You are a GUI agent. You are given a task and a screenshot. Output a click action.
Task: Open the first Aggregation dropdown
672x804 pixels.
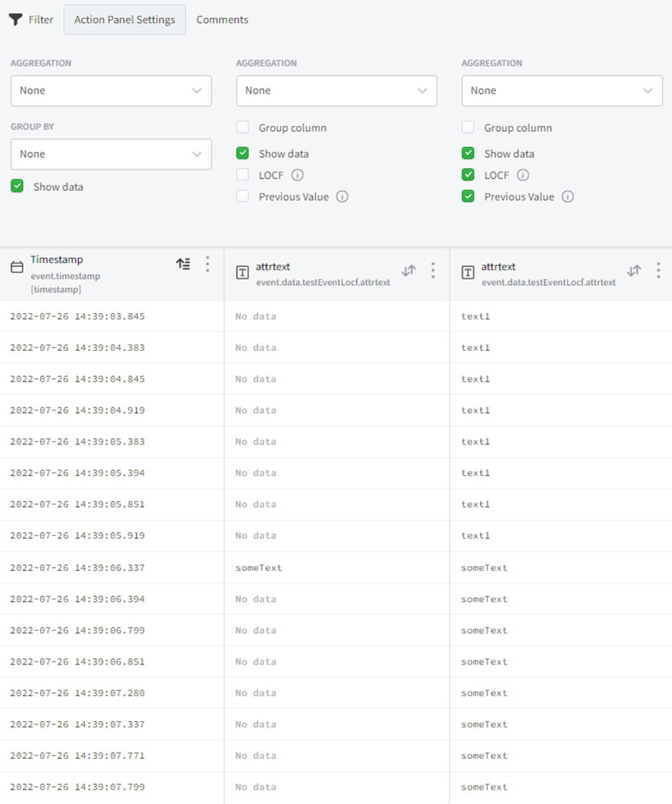coord(111,91)
